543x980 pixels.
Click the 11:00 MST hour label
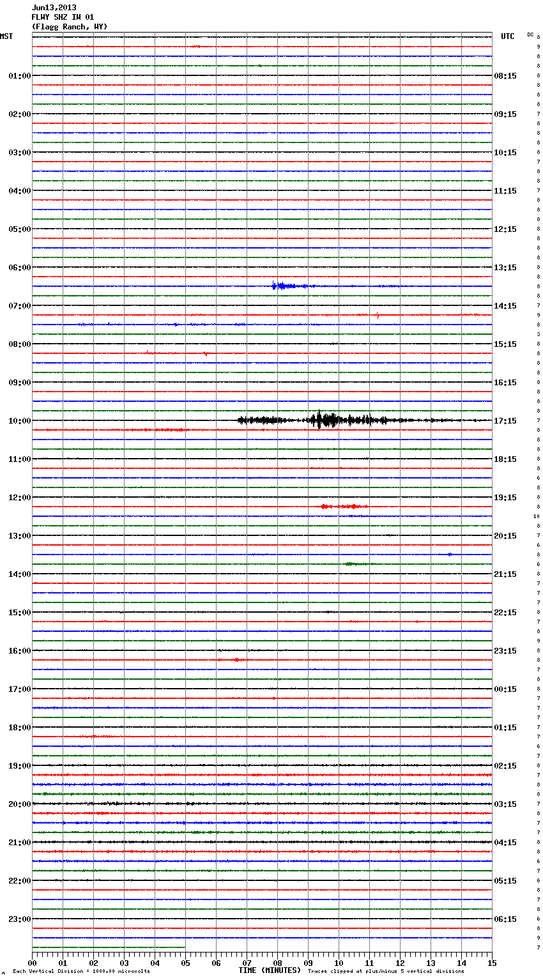point(19,459)
